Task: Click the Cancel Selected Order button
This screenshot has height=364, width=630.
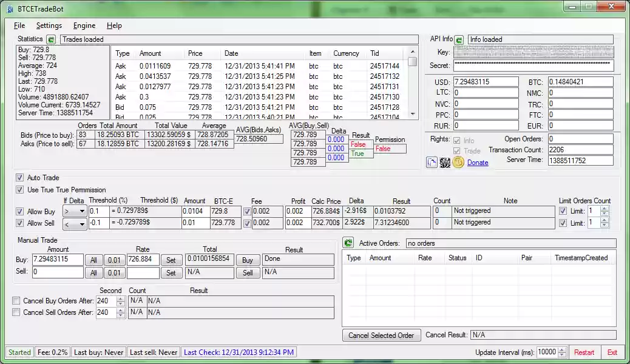Action: 381,335
